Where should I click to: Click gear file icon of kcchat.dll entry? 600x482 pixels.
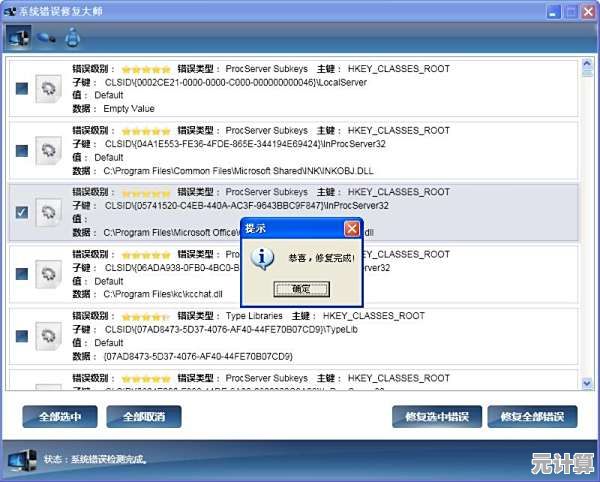click(x=47, y=273)
